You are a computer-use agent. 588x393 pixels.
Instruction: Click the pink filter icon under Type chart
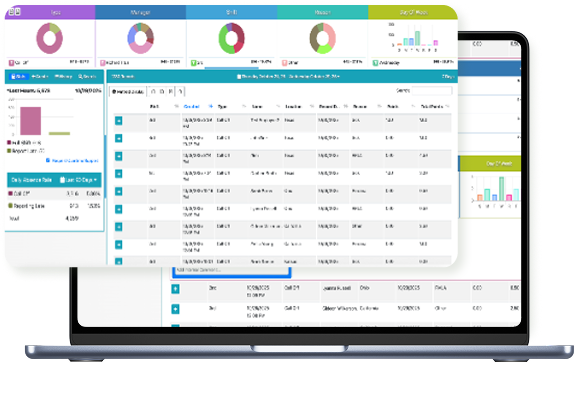click(x=11, y=63)
